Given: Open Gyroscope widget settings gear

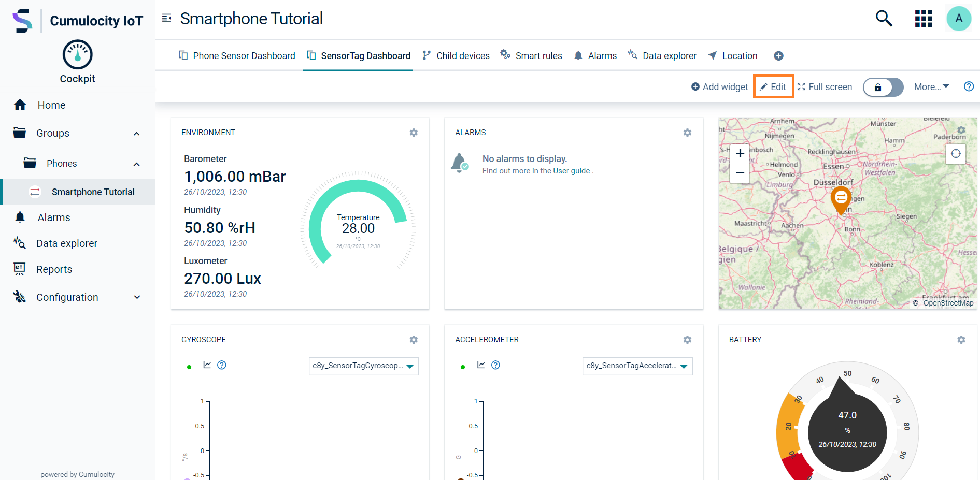Looking at the screenshot, I should pyautogui.click(x=414, y=340).
